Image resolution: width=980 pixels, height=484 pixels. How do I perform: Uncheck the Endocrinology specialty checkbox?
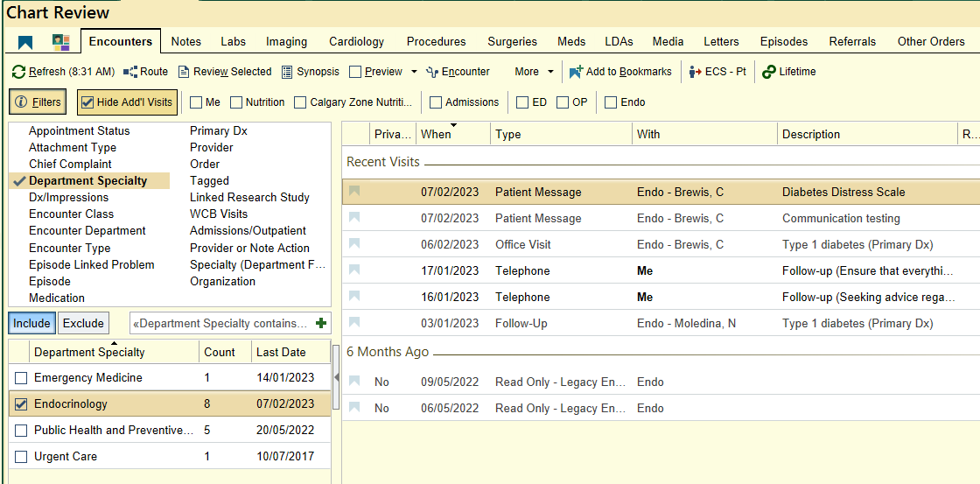(21, 404)
